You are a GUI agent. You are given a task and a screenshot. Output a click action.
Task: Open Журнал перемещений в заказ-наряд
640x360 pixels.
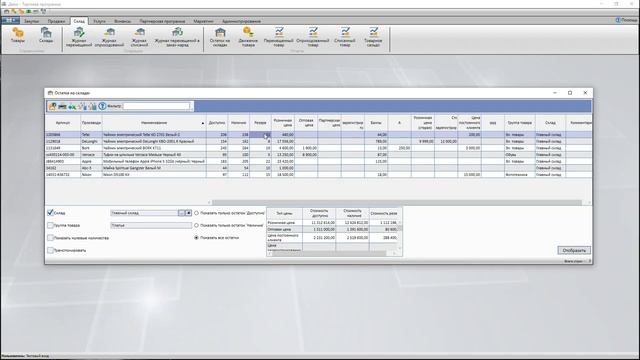coord(177,38)
